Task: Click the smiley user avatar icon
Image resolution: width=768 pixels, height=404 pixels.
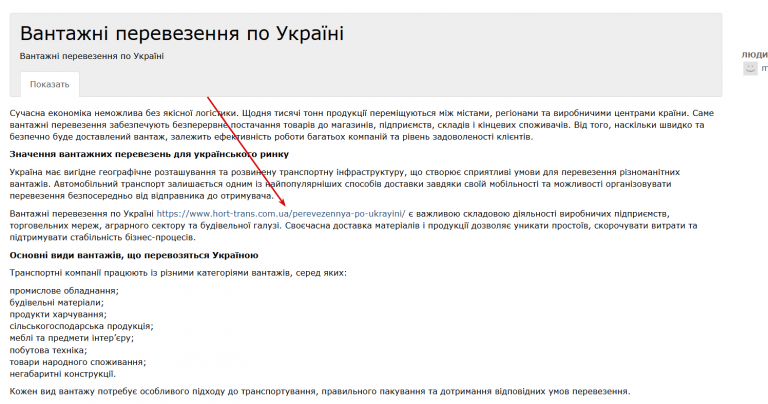Action: tap(750, 69)
